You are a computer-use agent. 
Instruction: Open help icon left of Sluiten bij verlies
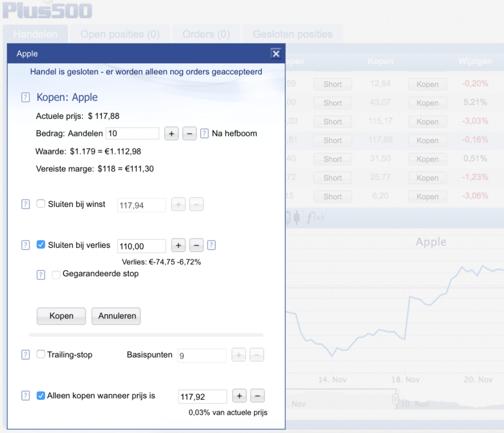(26, 245)
